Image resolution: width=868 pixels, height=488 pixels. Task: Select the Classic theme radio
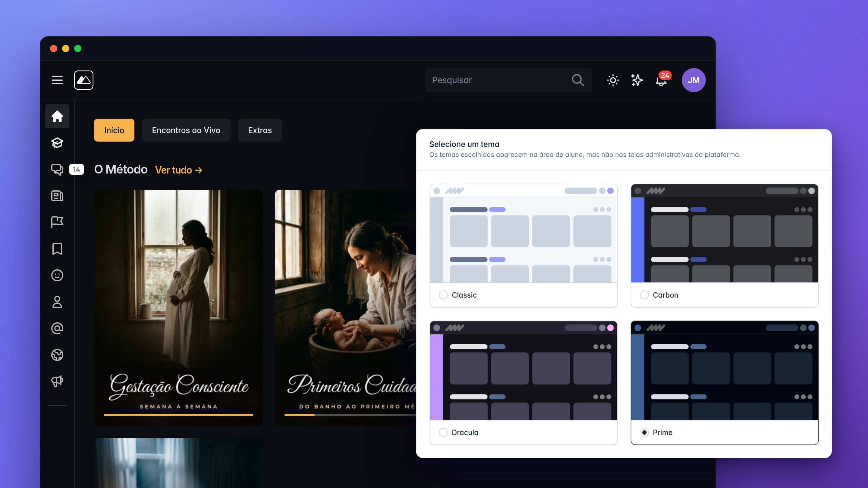[x=443, y=295]
